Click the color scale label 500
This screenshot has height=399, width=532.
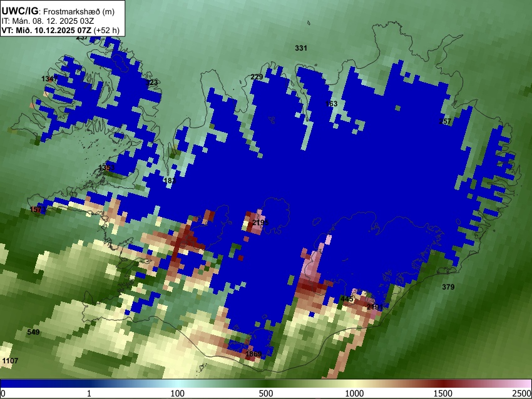(266, 393)
